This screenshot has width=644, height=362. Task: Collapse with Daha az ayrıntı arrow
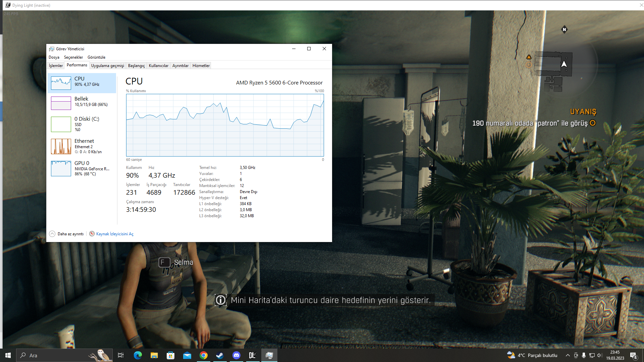52,234
